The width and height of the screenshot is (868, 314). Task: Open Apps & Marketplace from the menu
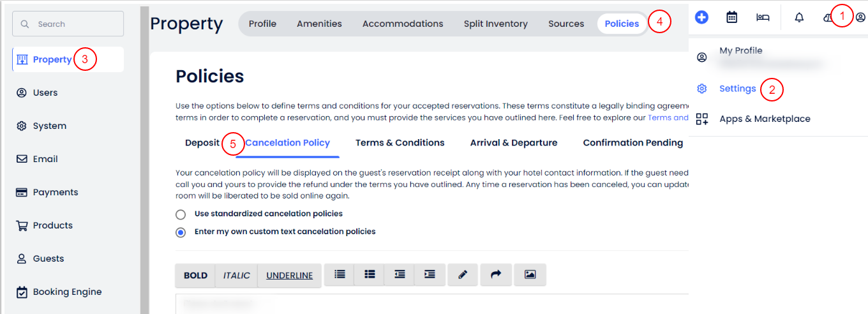[x=765, y=119]
